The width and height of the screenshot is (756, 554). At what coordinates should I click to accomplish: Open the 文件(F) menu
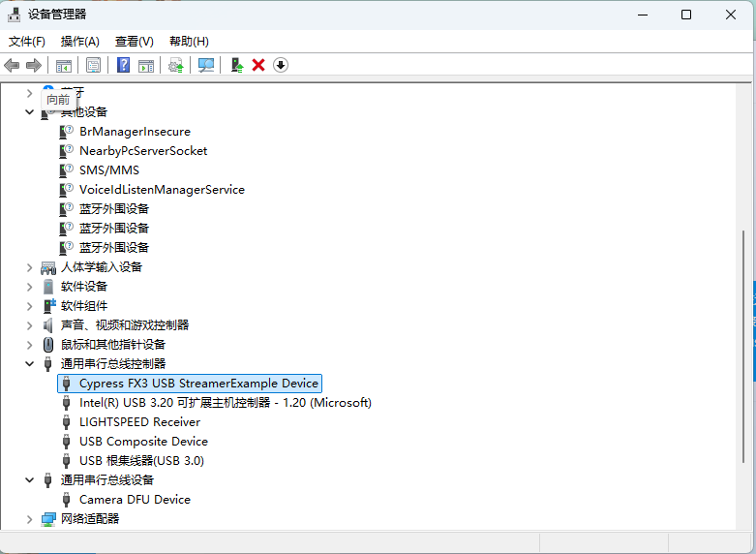[27, 42]
